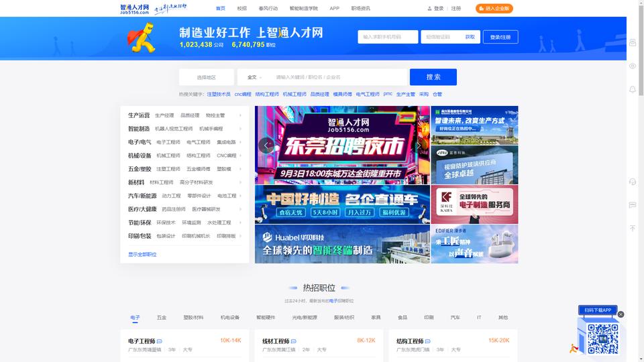The width and height of the screenshot is (644, 362).
Task: Expand the 医疗/大健康 category arrow
Action: point(240,209)
